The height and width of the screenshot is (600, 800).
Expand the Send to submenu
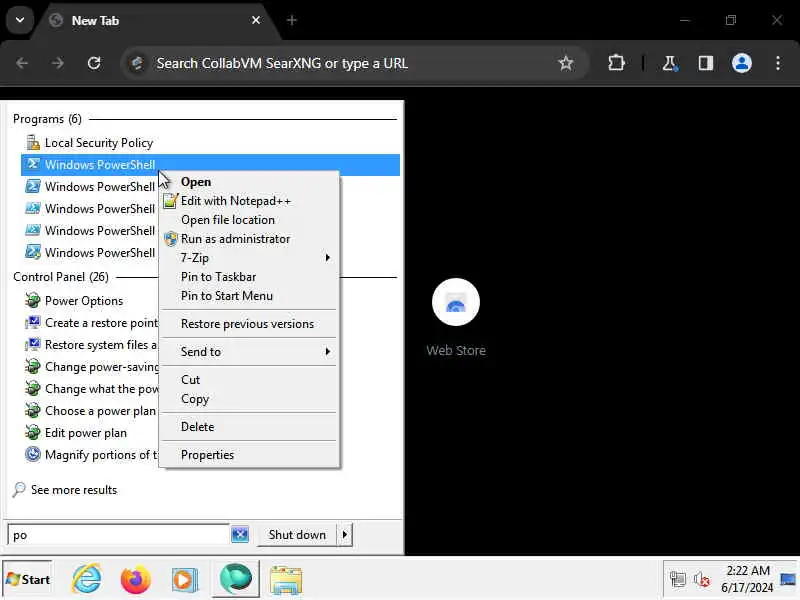tap(249, 352)
